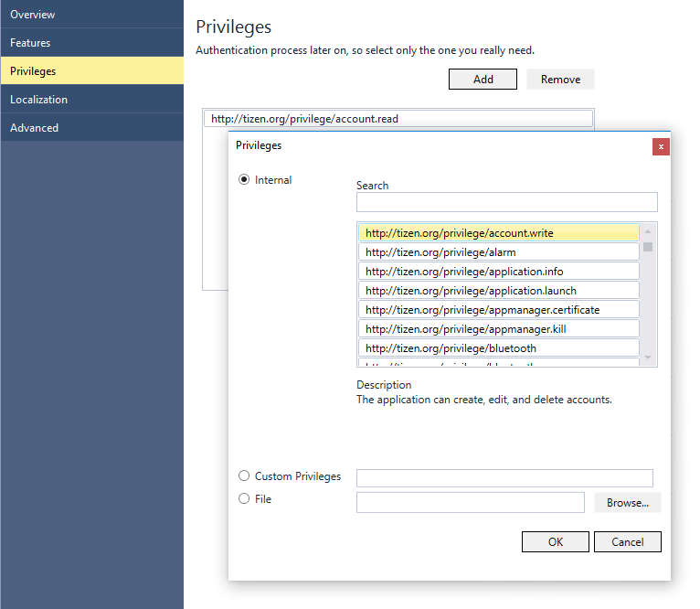Select the bluetooth privilege in list

[498, 348]
